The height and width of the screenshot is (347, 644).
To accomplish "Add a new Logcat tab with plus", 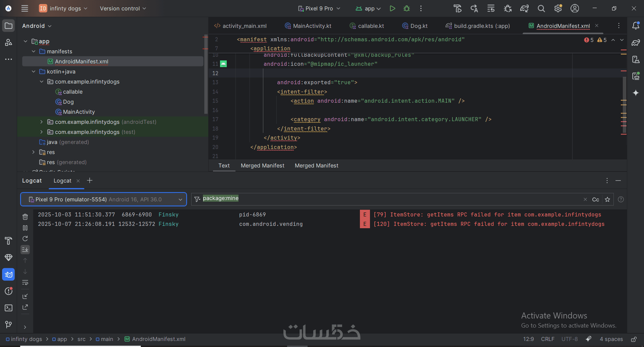I will (90, 181).
